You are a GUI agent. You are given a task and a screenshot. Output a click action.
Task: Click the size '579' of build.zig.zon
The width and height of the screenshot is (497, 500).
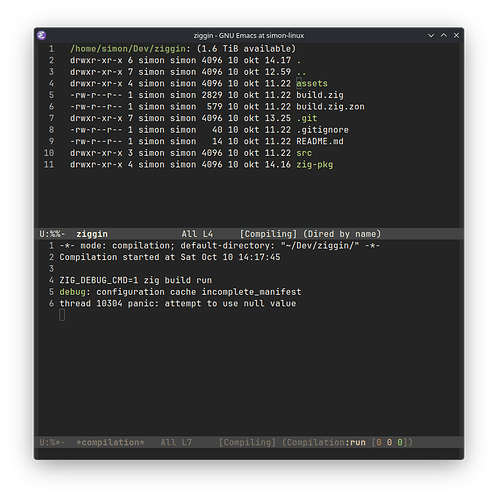coord(215,107)
